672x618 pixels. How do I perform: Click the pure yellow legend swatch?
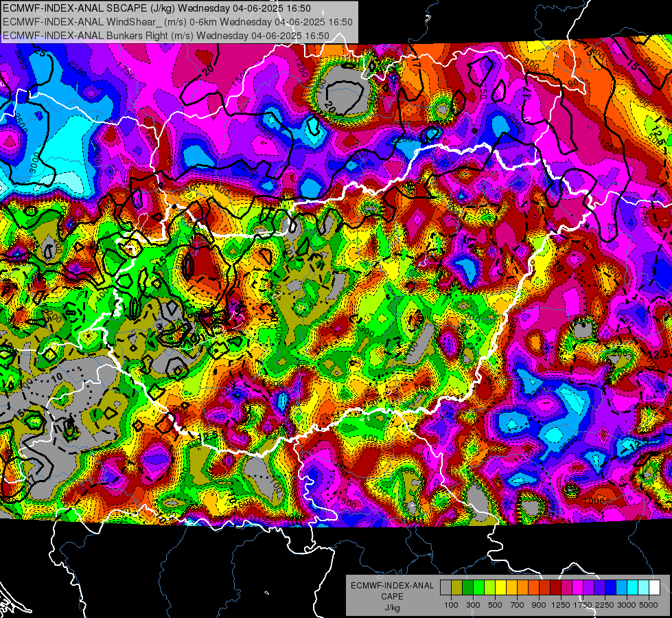(x=500, y=588)
